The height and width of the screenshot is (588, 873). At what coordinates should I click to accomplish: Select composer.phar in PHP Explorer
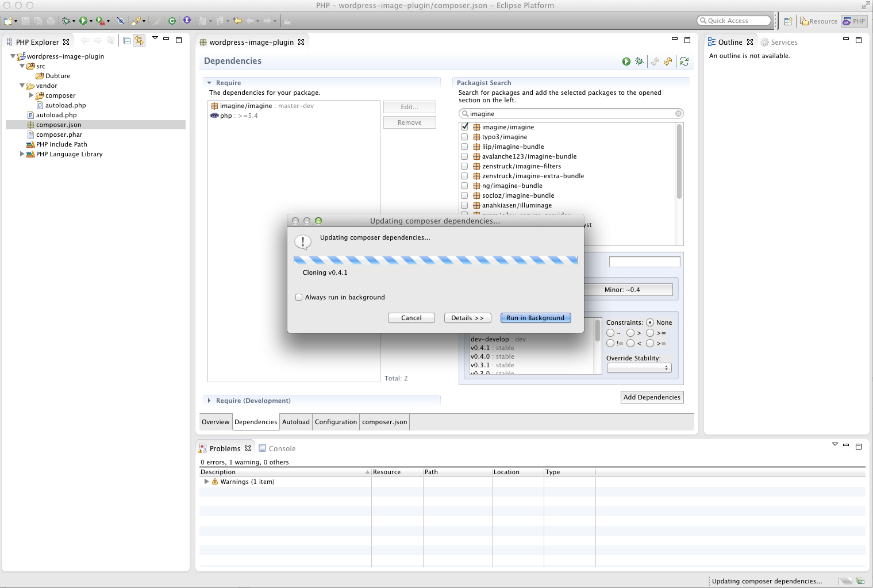tap(59, 134)
